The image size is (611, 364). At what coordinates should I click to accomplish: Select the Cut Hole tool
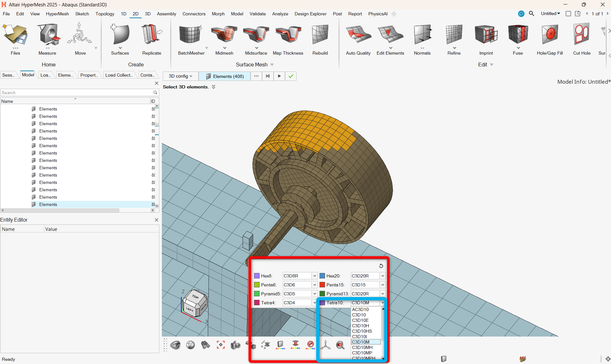pos(582,39)
